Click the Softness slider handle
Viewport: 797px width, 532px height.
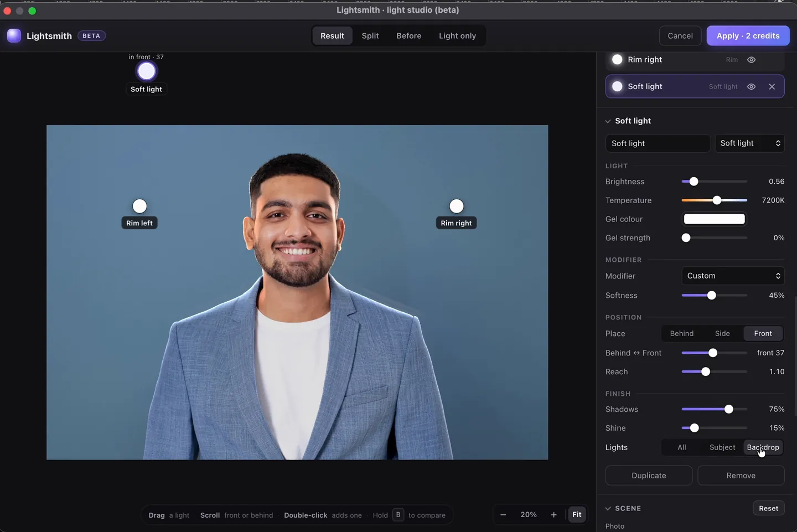(712, 296)
